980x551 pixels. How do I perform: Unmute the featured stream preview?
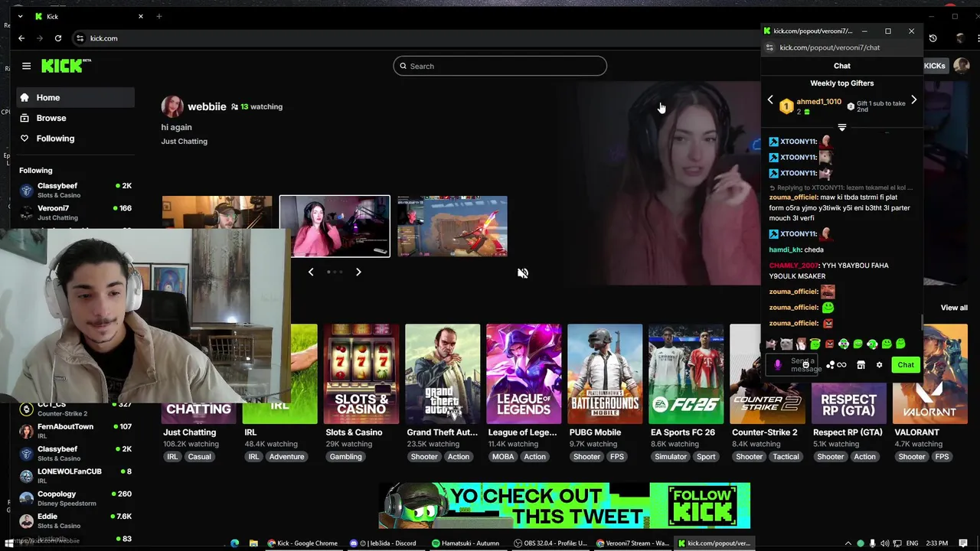[523, 273]
